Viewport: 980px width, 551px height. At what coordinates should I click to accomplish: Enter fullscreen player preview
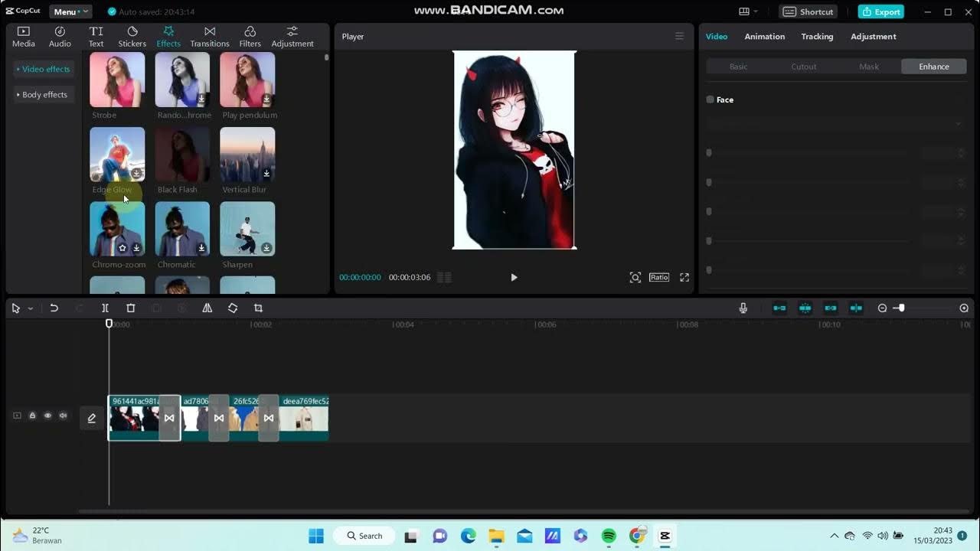[x=684, y=277]
